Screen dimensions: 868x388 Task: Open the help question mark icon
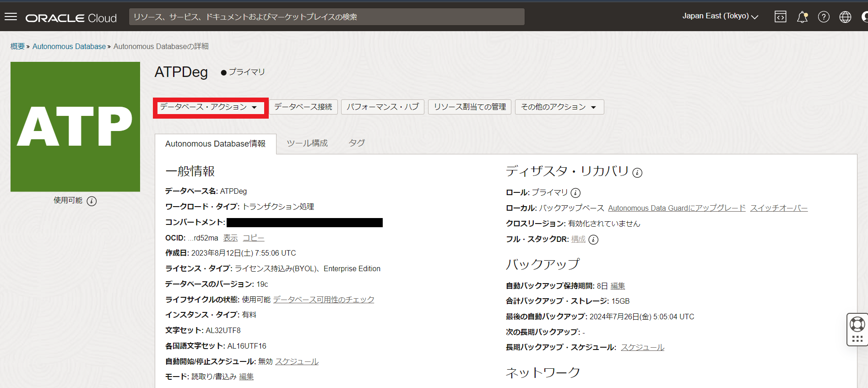824,17
